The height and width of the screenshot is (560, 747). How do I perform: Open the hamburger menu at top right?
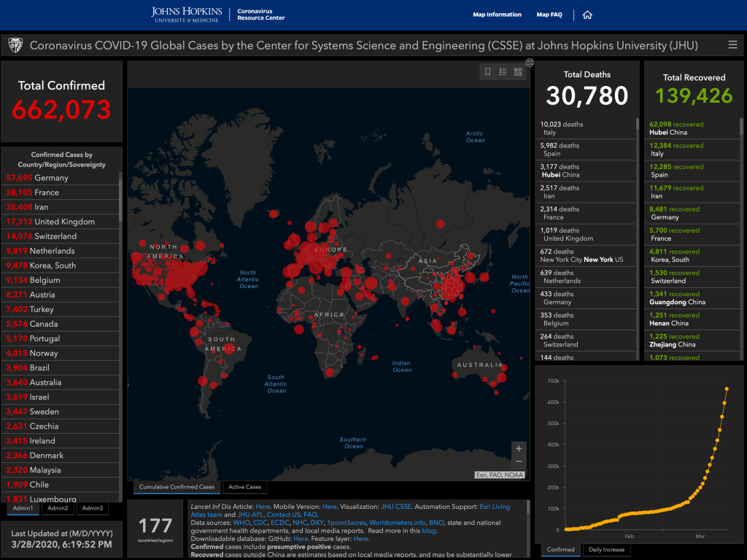point(732,45)
